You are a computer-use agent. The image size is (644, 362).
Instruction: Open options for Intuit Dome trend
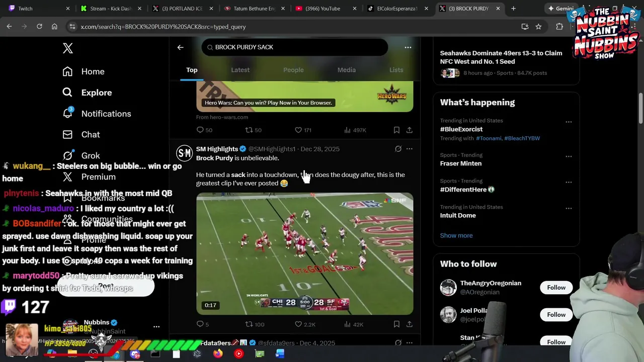[569, 208]
